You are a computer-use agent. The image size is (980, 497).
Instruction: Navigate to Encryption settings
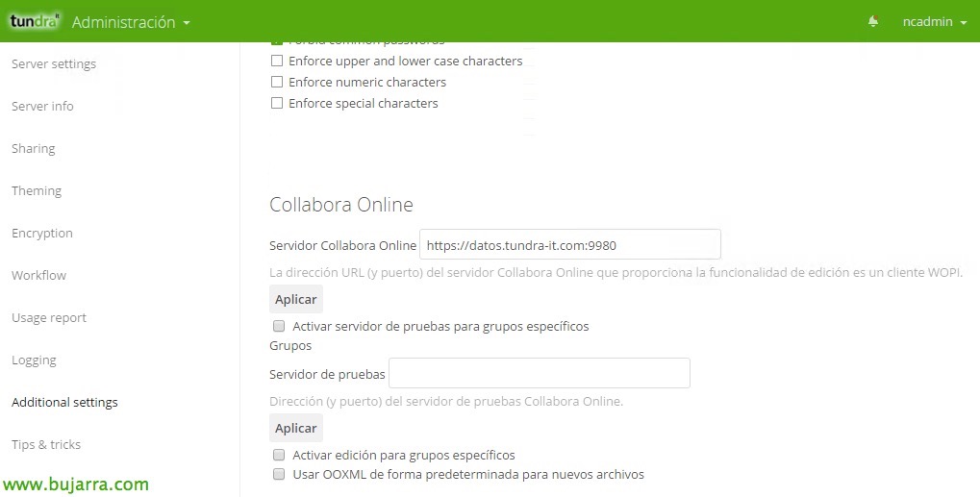coord(42,234)
